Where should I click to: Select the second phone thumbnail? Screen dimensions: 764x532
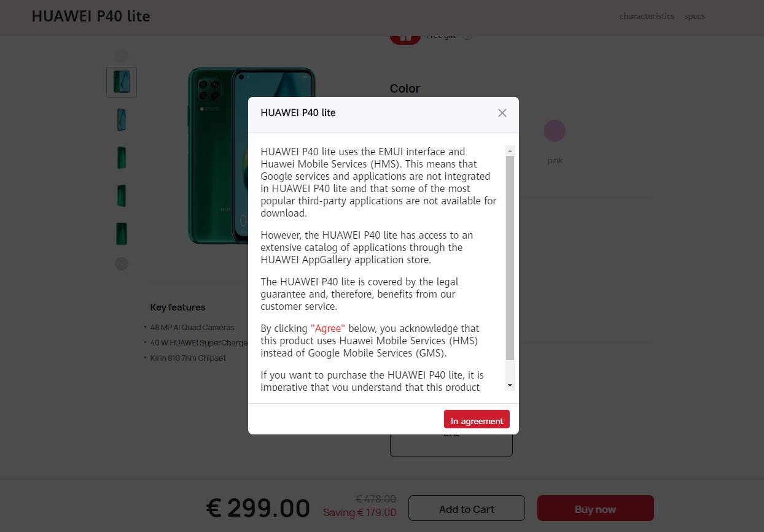point(122,120)
